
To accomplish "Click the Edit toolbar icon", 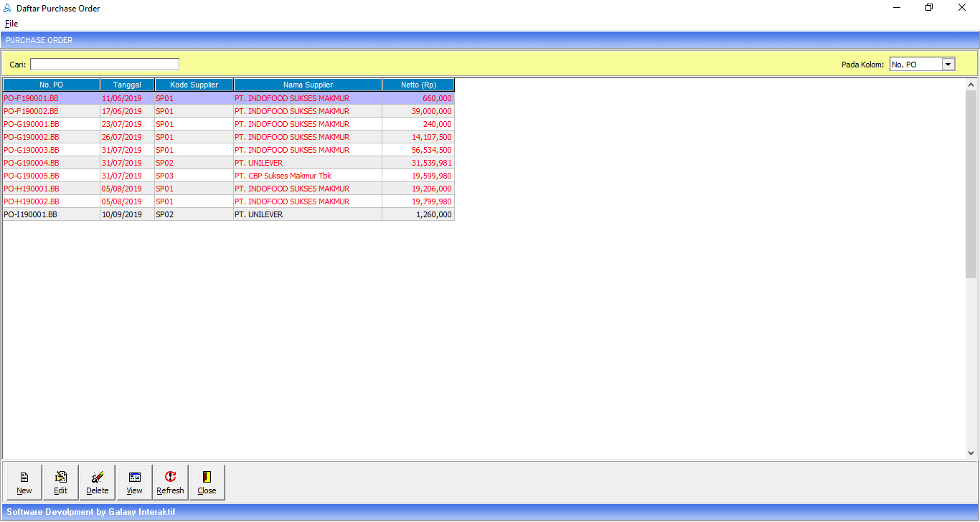I will [x=61, y=477].
